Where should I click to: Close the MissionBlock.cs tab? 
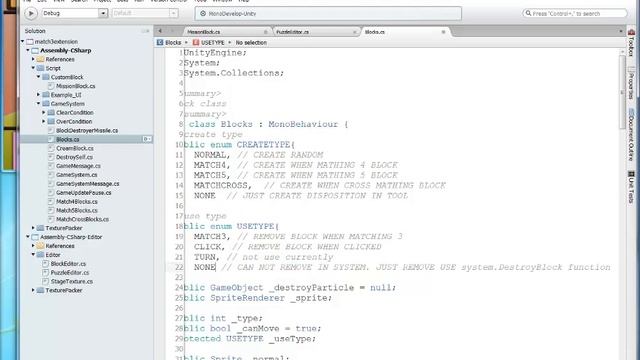pyautogui.click(x=266, y=32)
